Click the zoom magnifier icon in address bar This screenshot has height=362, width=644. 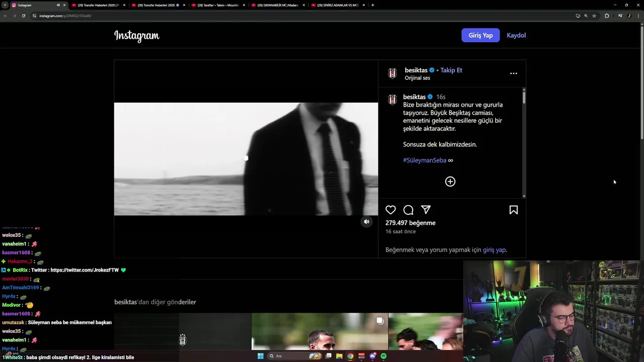[586, 16]
